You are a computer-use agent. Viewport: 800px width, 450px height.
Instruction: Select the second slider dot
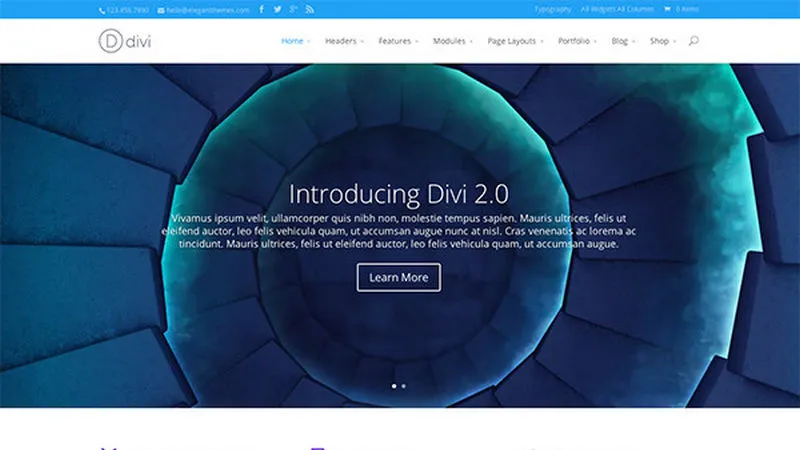coord(404,386)
